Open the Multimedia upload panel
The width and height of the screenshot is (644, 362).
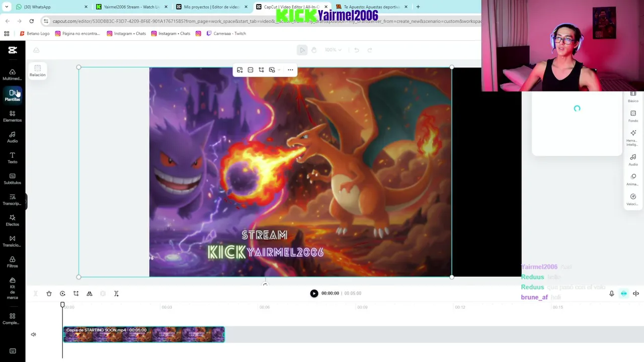pos(12,74)
